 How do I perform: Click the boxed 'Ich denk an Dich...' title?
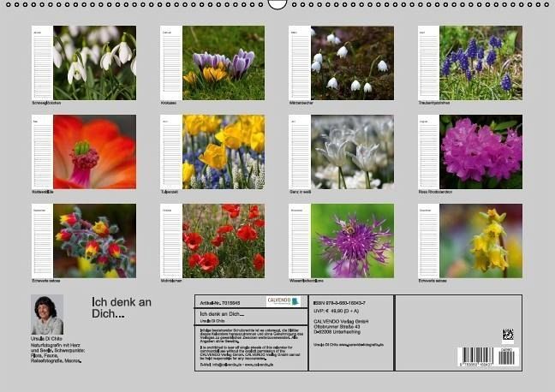(x=222, y=314)
